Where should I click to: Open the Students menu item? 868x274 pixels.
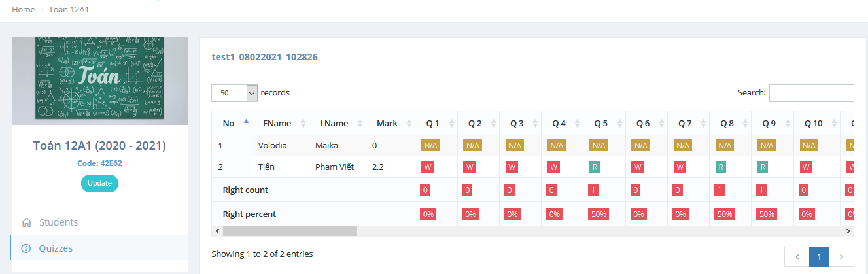pyautogui.click(x=58, y=222)
